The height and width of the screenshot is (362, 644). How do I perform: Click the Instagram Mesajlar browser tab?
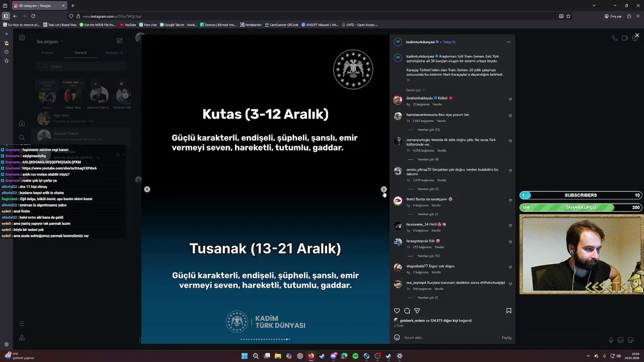tap(39, 6)
